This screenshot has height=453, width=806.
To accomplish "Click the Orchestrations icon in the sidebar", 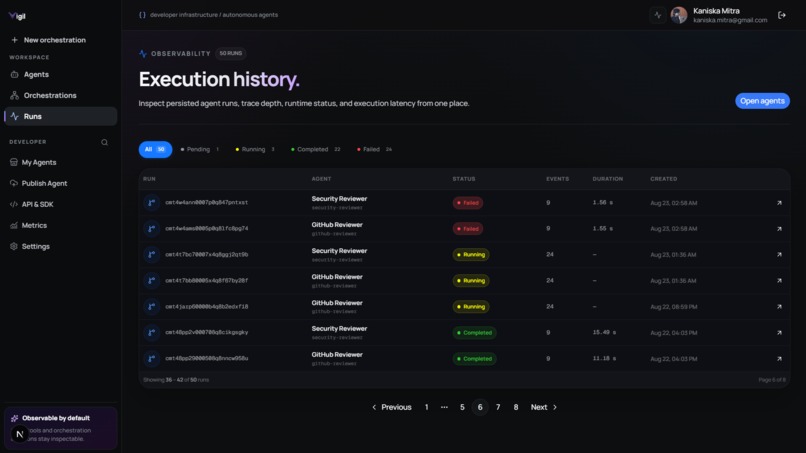I will [14, 96].
